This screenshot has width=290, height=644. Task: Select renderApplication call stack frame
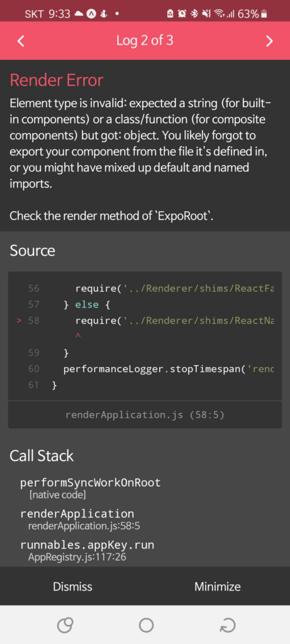[x=81, y=519]
